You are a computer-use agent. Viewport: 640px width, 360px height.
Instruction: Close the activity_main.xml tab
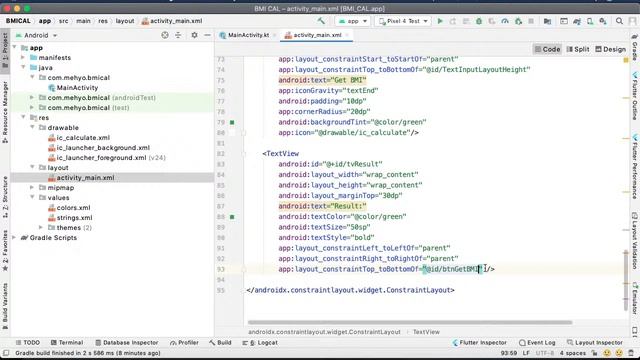click(347, 35)
